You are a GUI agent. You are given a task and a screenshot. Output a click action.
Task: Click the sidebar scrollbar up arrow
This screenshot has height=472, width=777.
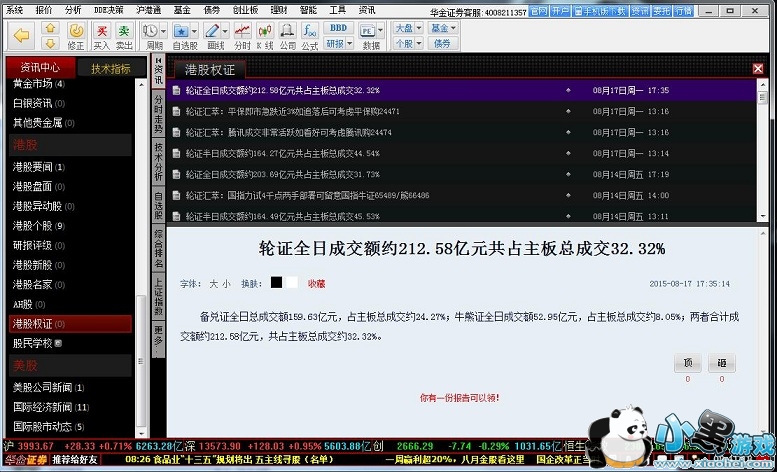141,85
